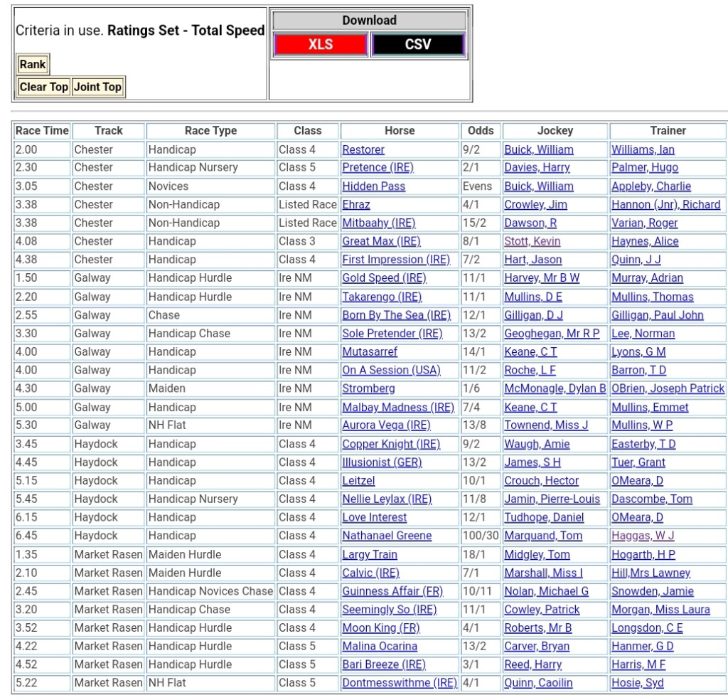Open trainer Haggas, W J link
This screenshot has width=728, height=700.
pyautogui.click(x=643, y=536)
